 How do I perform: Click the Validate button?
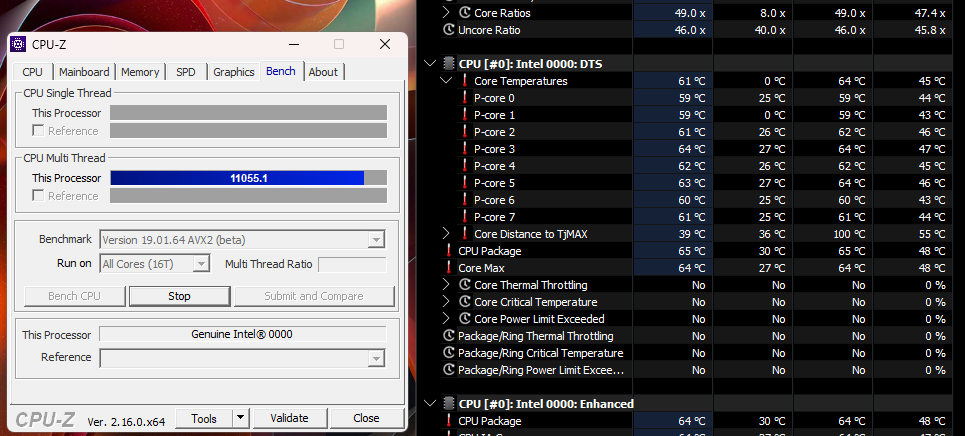point(289,419)
